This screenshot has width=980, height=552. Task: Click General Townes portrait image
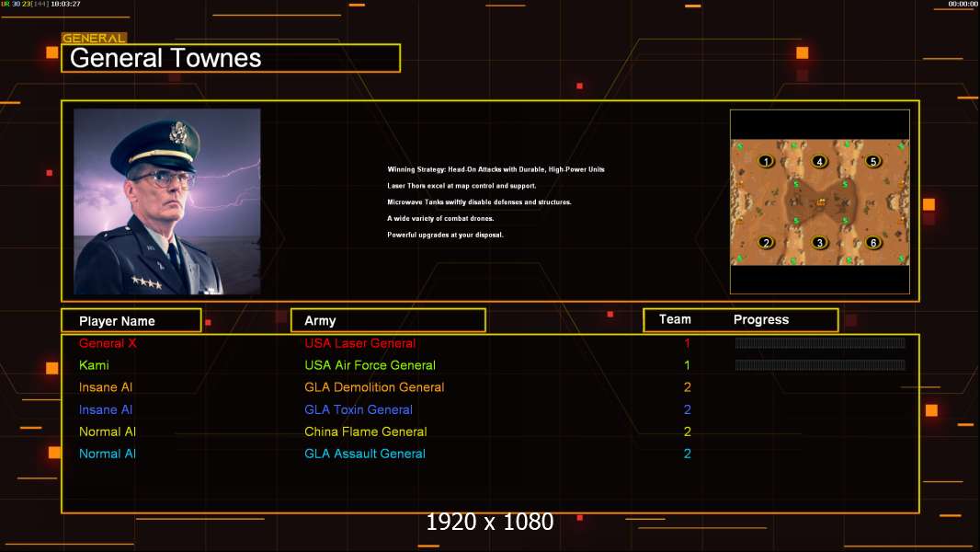coord(167,201)
